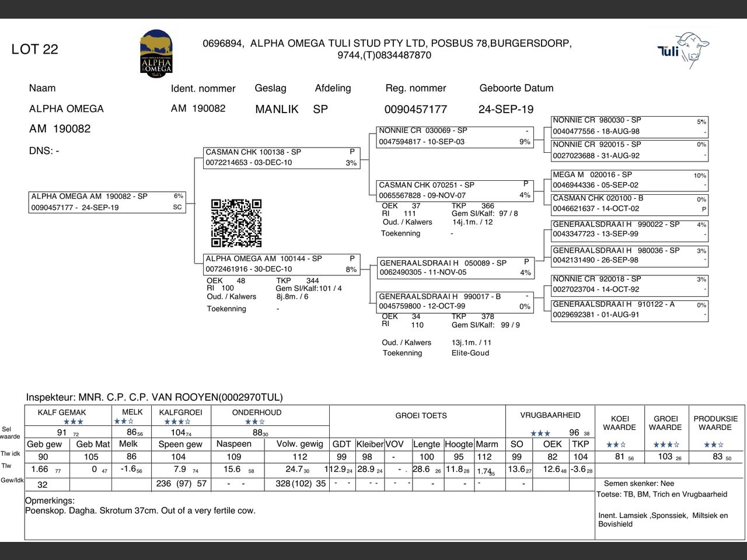Select the sire box CASMAN CHK 100138
Image resolution: width=747 pixels, height=560 pixels.
click(281, 157)
